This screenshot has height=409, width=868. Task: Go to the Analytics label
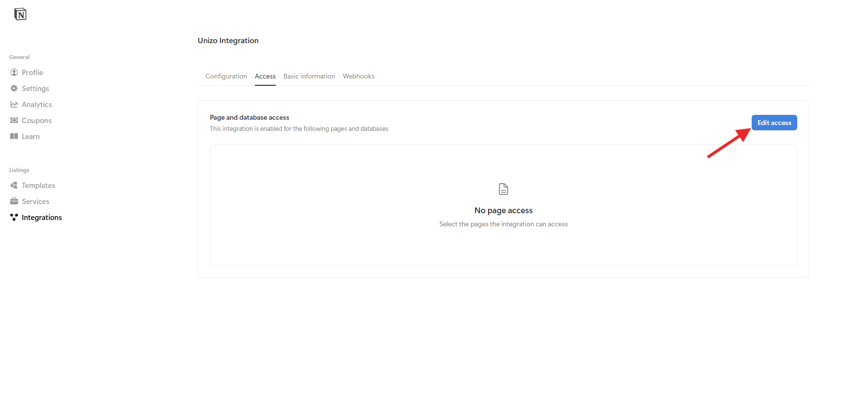click(37, 104)
